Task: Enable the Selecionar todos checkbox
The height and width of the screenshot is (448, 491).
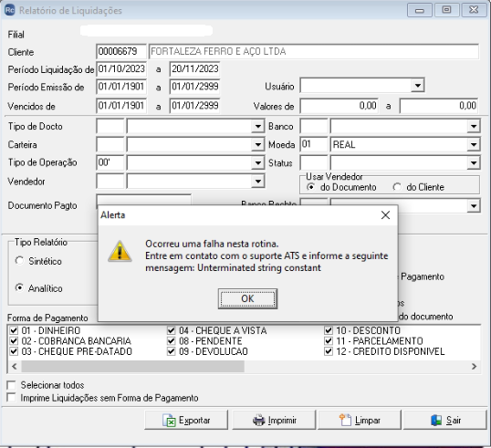Action: [12, 385]
